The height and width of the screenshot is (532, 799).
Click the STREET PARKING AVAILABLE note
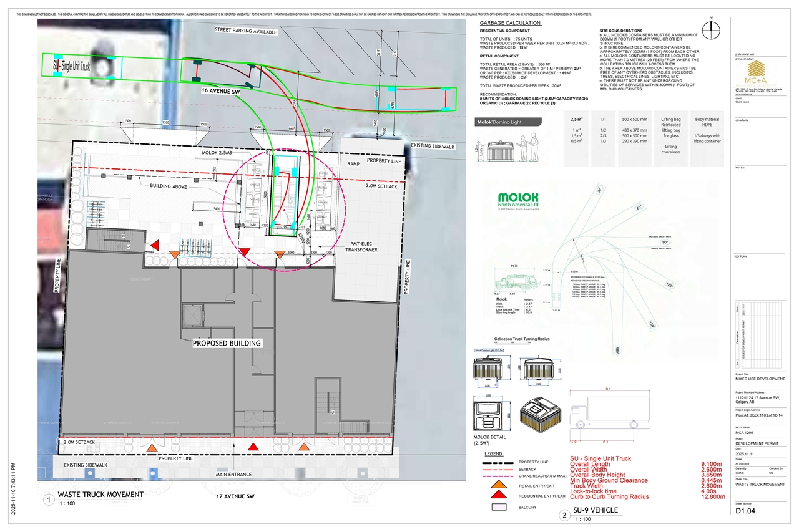tap(246, 31)
